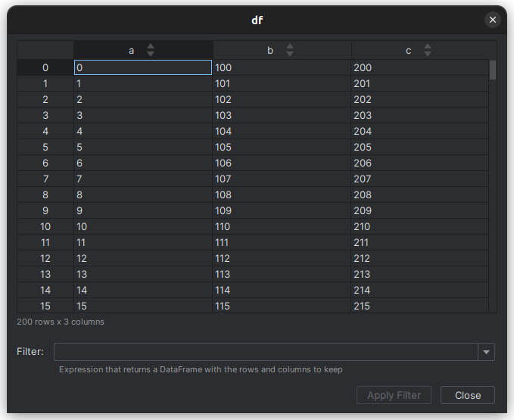Select cell with value 215
The image size is (514, 420).
(420, 306)
